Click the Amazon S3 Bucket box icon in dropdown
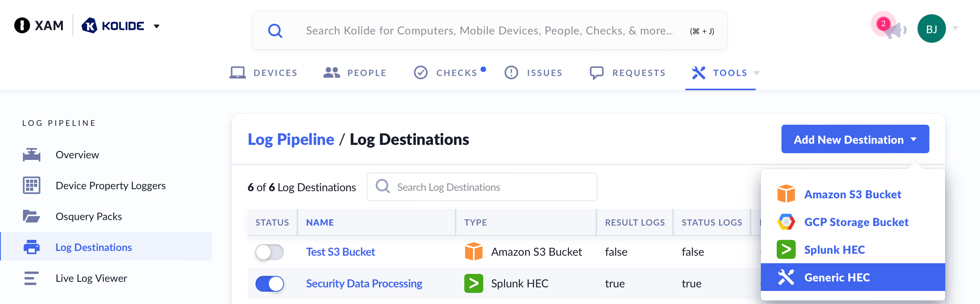Image resolution: width=980 pixels, height=304 pixels. pos(786,194)
